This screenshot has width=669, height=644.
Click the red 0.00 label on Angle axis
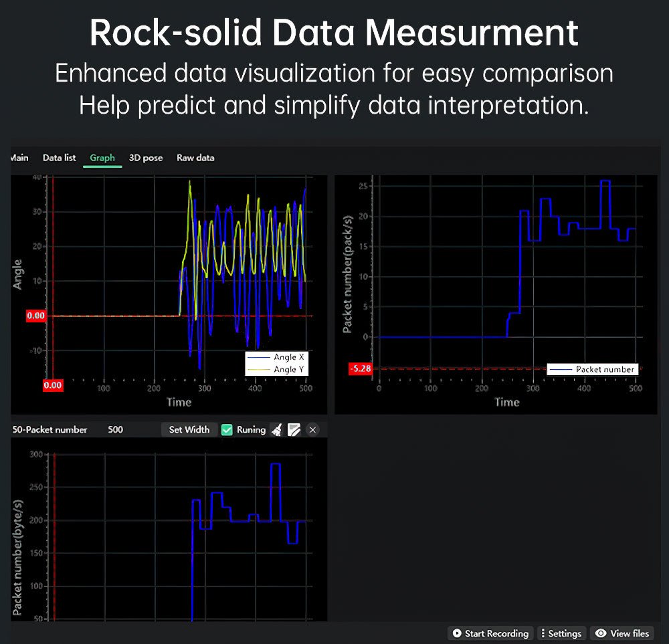(36, 316)
